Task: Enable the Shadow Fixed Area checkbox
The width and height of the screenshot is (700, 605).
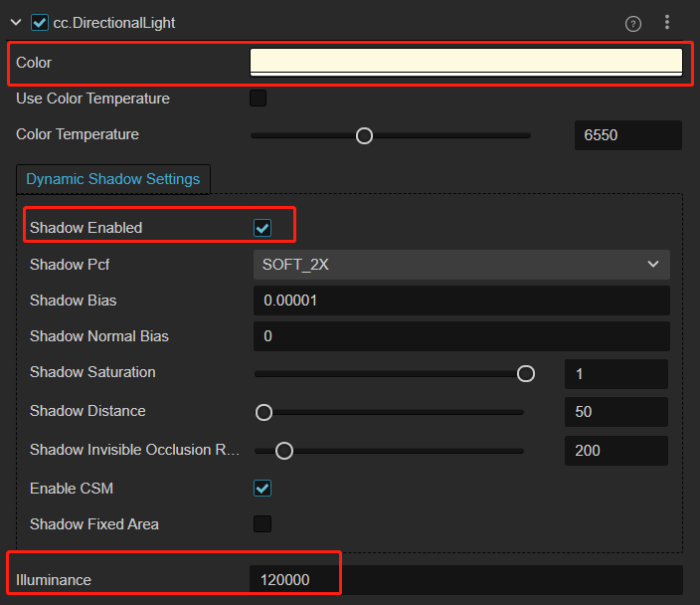Action: click(262, 523)
